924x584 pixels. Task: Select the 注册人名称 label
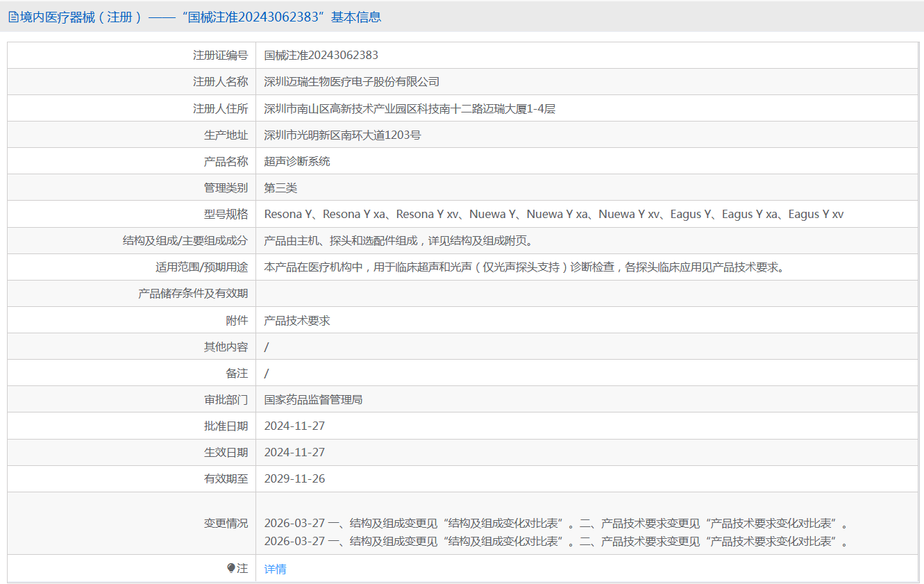click(x=220, y=81)
